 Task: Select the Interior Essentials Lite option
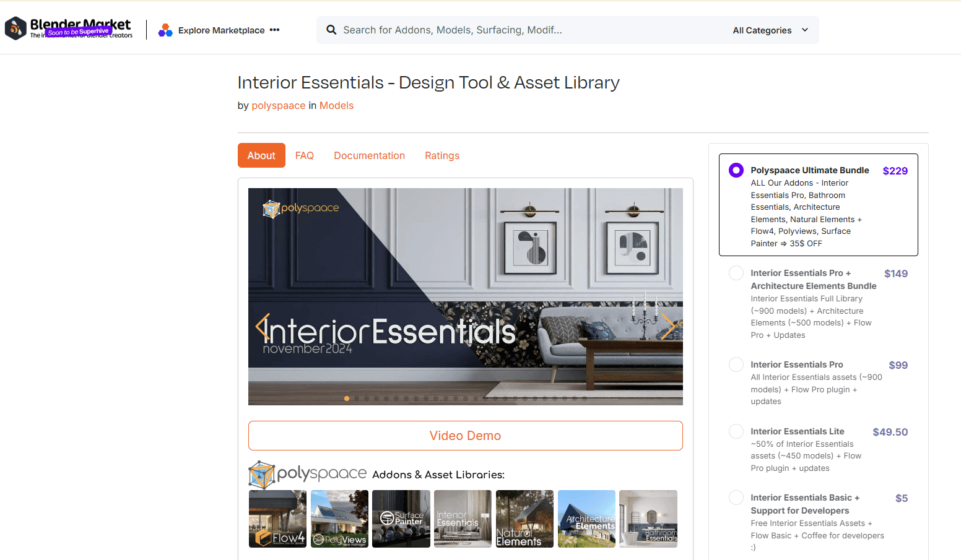point(736,431)
